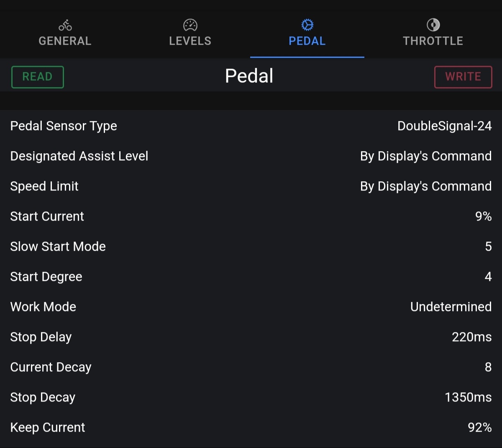Select the Work Mode Undetermined value
Screen dimensions: 502x448
tap(451, 307)
